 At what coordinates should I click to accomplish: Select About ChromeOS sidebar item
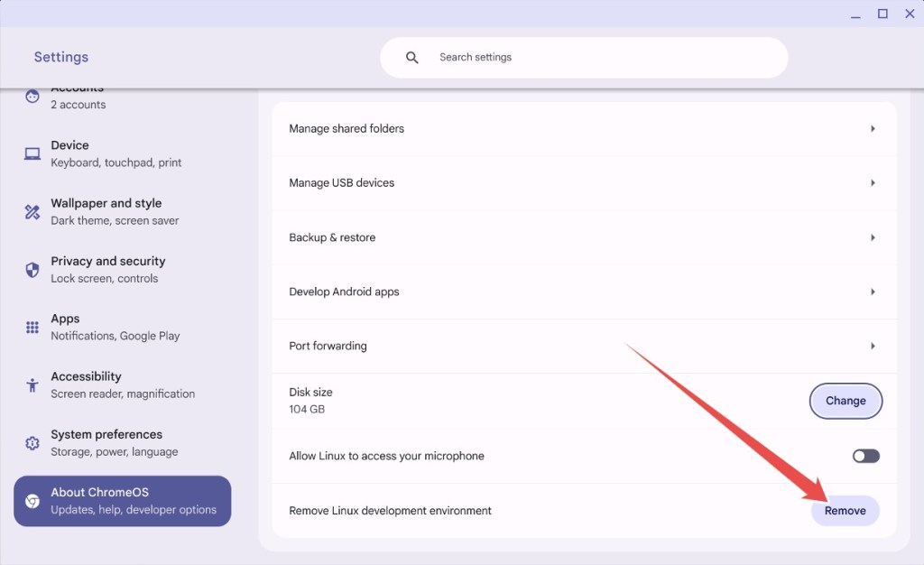click(x=123, y=501)
